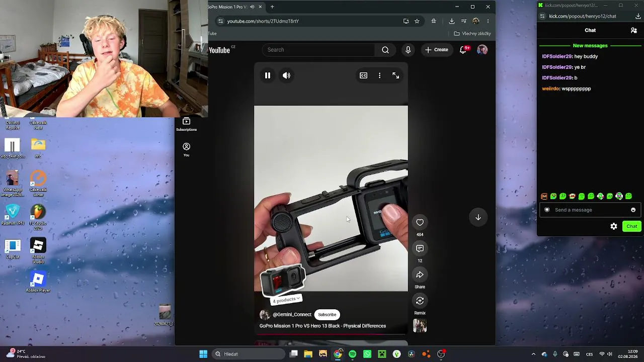This screenshot has width=644, height=362.
Task: Open the Short's three-dot more options menu
Action: coord(379,75)
